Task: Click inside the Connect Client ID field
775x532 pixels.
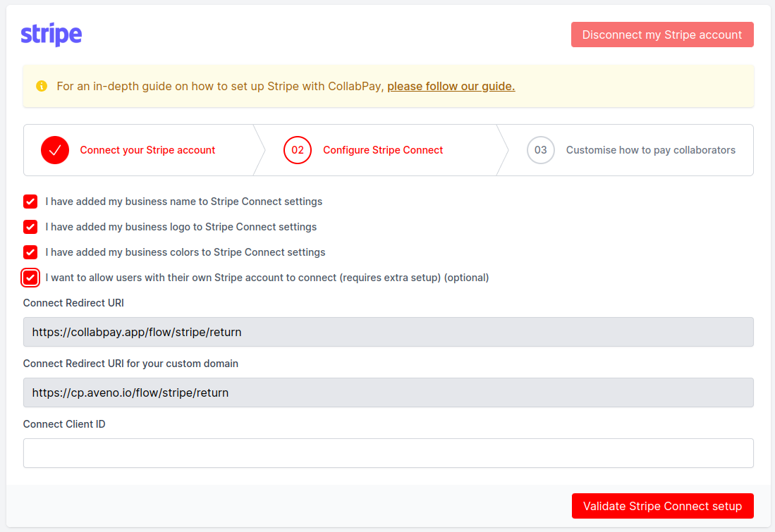Action: (x=388, y=453)
